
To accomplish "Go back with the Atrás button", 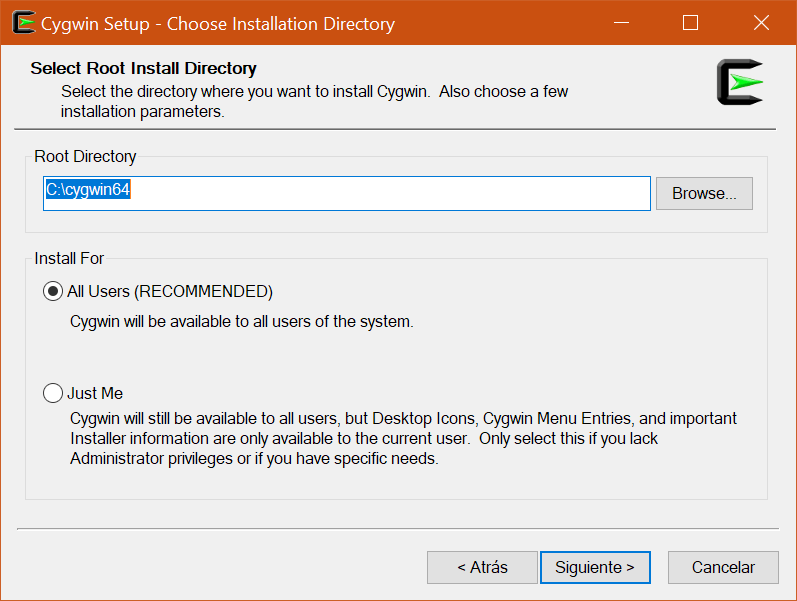I will pos(482,567).
